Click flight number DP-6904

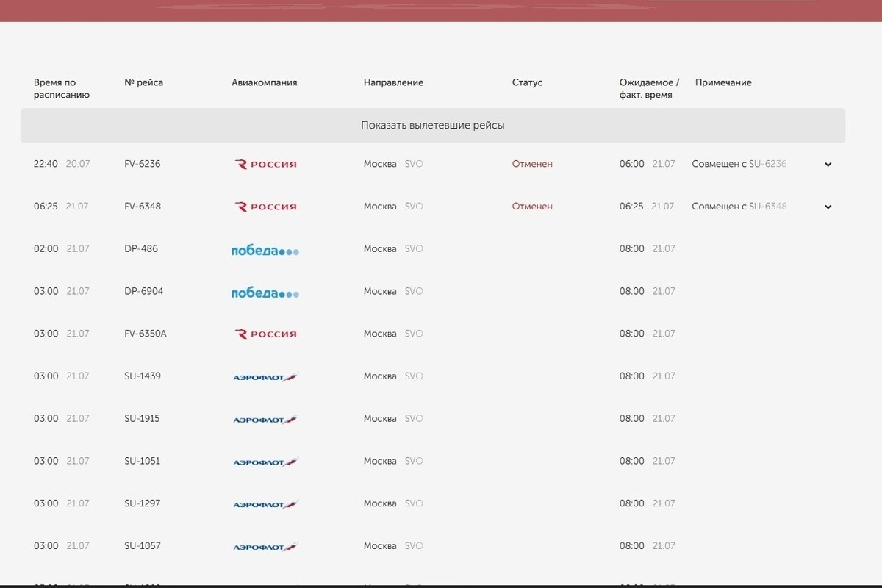click(144, 292)
